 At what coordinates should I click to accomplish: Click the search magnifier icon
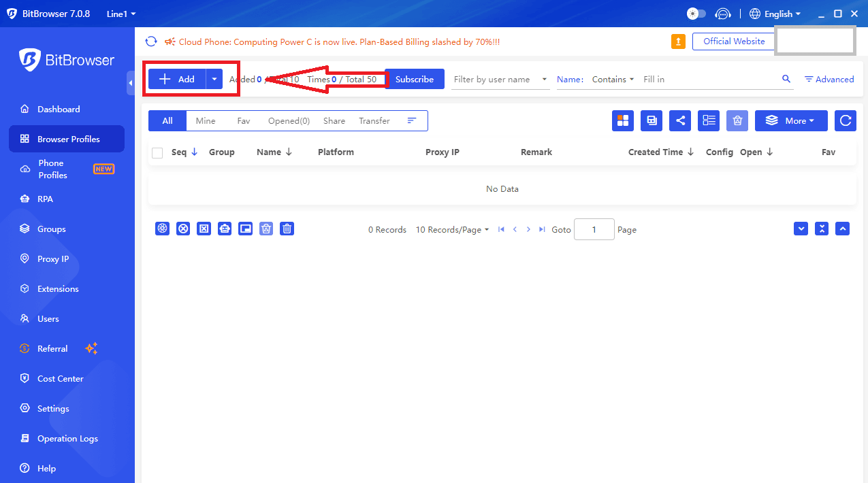786,79
